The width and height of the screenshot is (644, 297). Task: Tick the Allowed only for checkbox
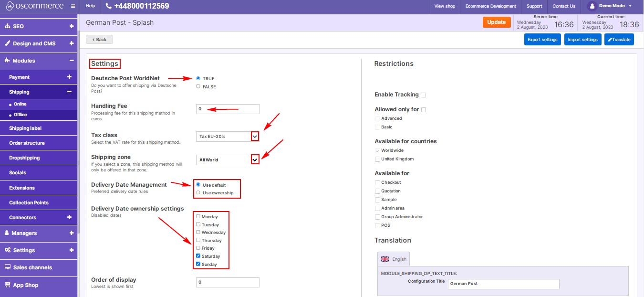[x=424, y=110]
